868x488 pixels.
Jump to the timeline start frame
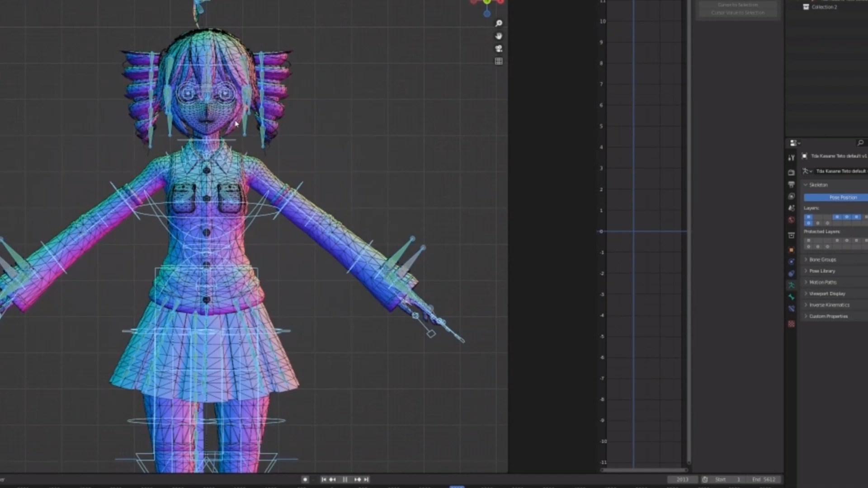[x=324, y=479]
